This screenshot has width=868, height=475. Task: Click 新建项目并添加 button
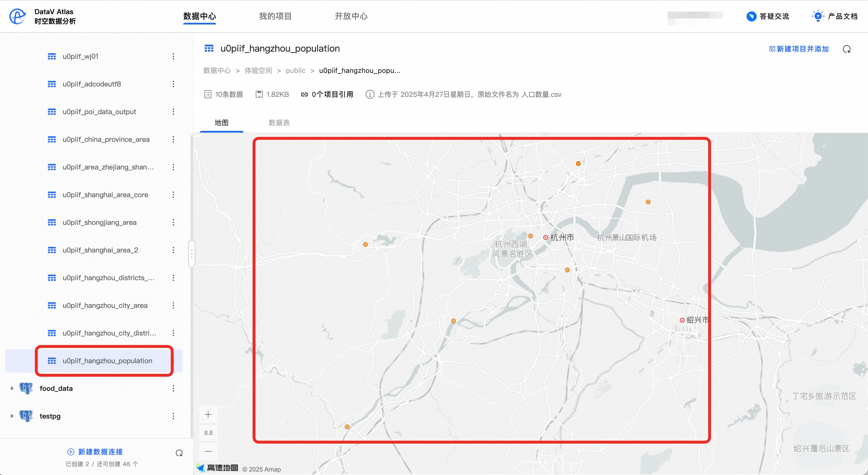799,49
